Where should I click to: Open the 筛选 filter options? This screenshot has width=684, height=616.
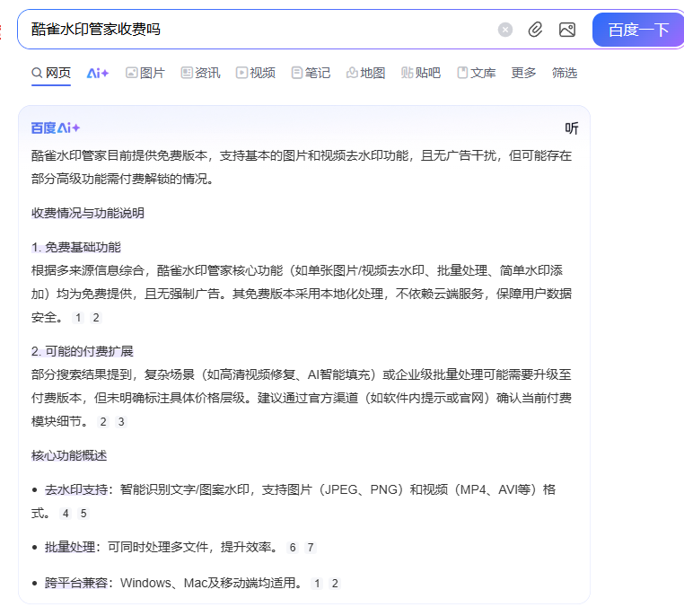click(565, 73)
